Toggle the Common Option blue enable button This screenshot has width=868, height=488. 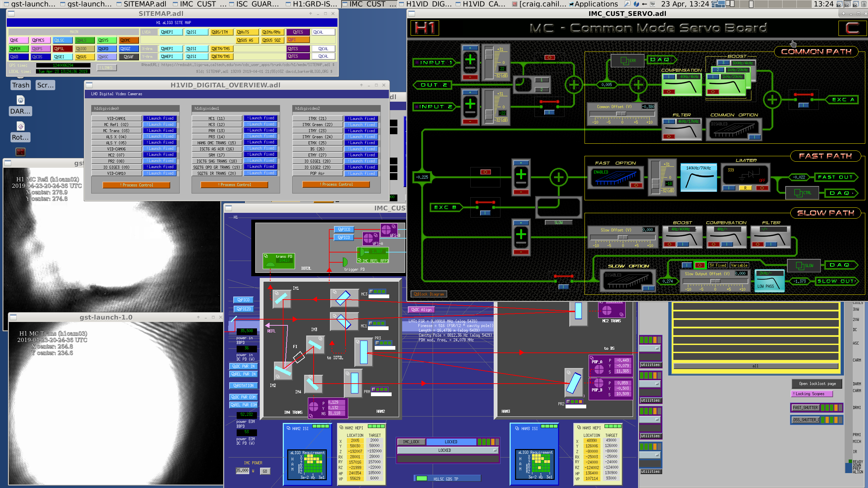[x=755, y=137]
